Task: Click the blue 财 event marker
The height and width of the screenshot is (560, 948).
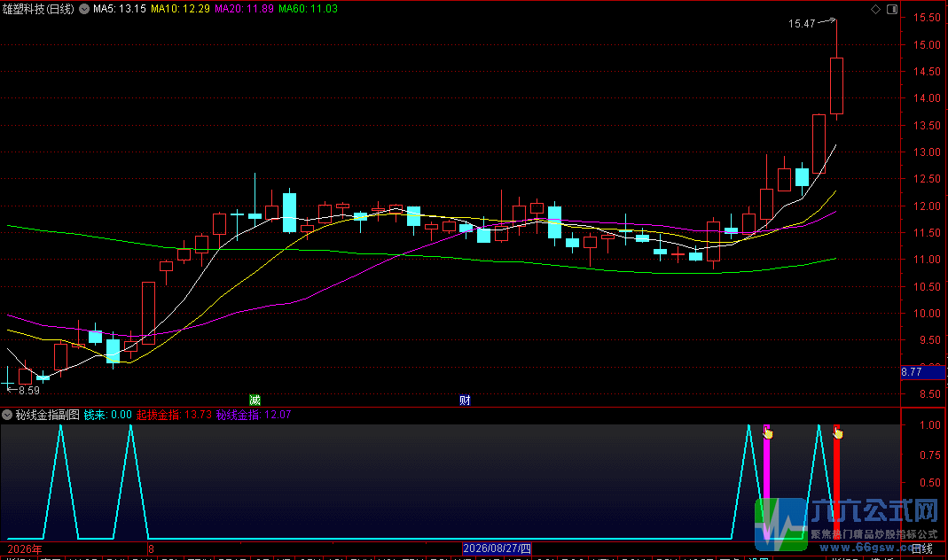Action: point(465,400)
